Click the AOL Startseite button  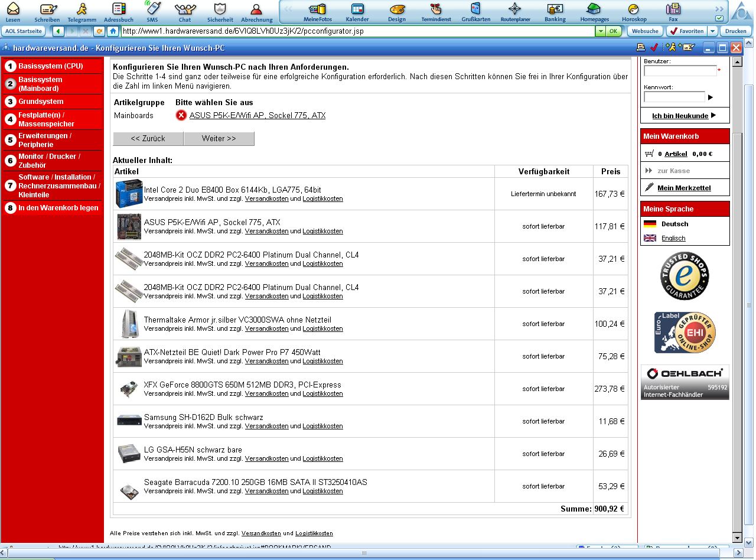click(24, 31)
